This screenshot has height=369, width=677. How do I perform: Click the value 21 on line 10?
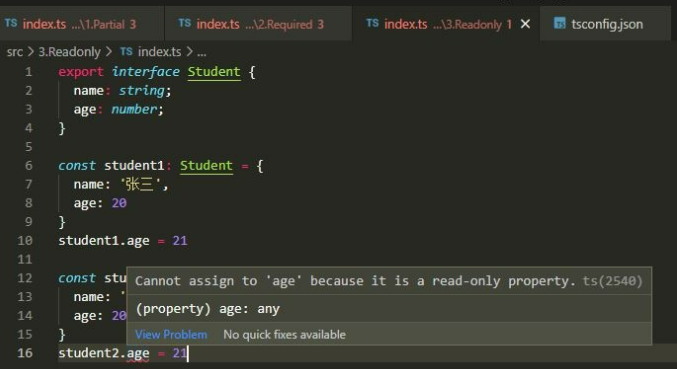coord(180,240)
